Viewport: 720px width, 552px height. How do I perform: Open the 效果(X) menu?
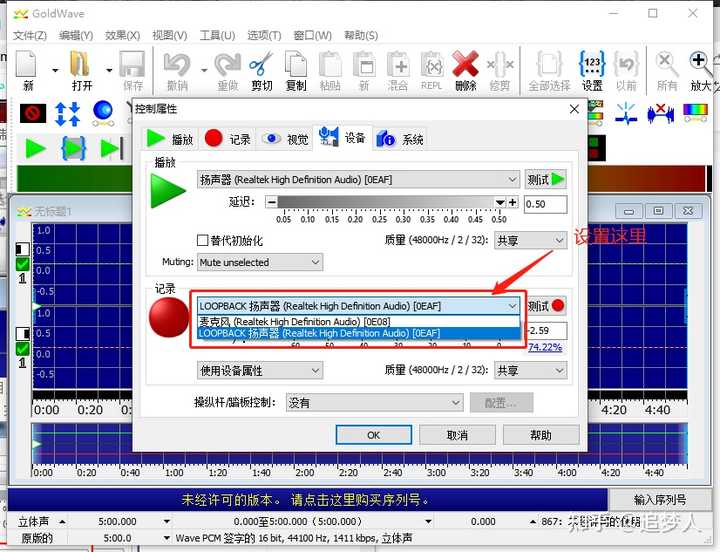click(123, 35)
